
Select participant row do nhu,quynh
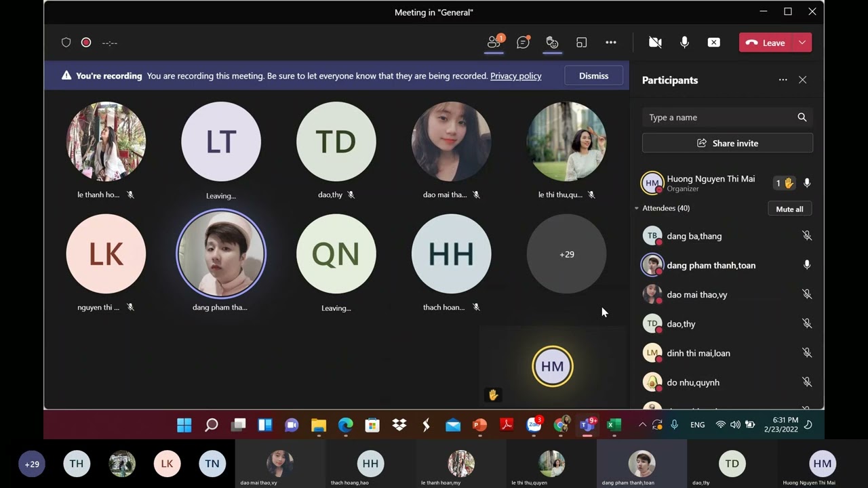(727, 382)
